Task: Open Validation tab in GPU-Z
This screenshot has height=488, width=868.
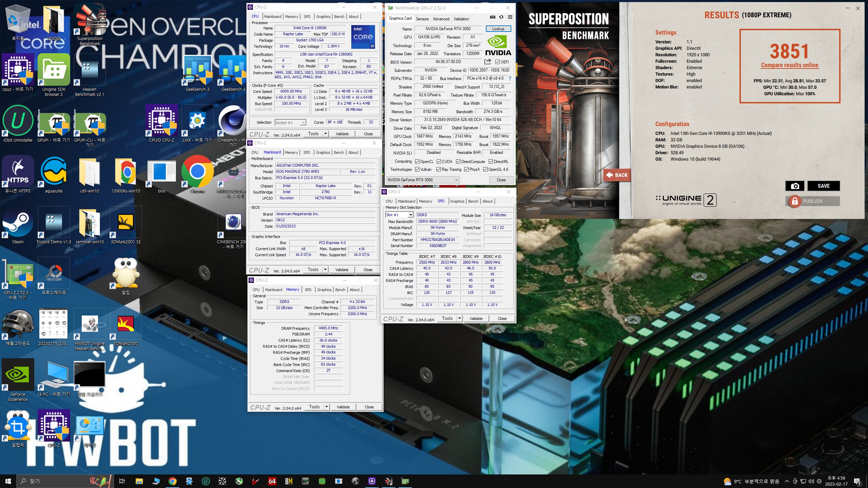Action: tap(461, 19)
